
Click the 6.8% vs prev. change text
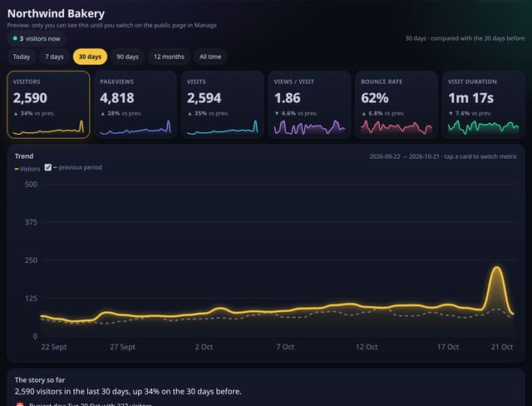[x=382, y=113]
